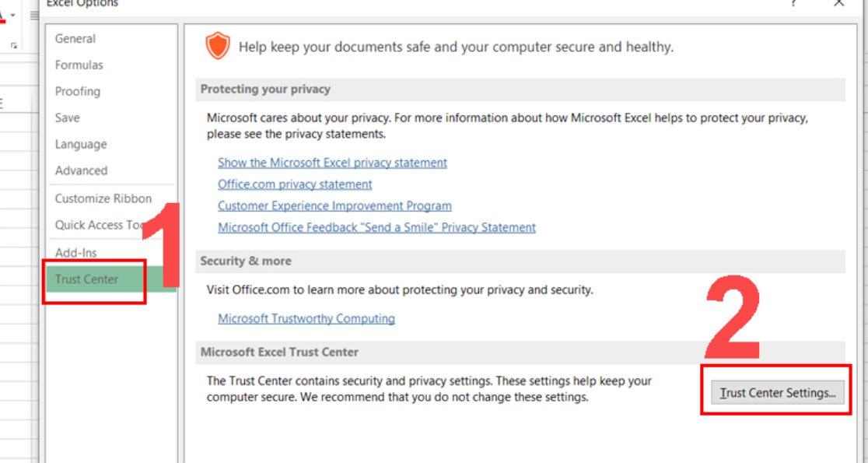Select the Trust Center sidebar entry
868x463 pixels.
86,279
